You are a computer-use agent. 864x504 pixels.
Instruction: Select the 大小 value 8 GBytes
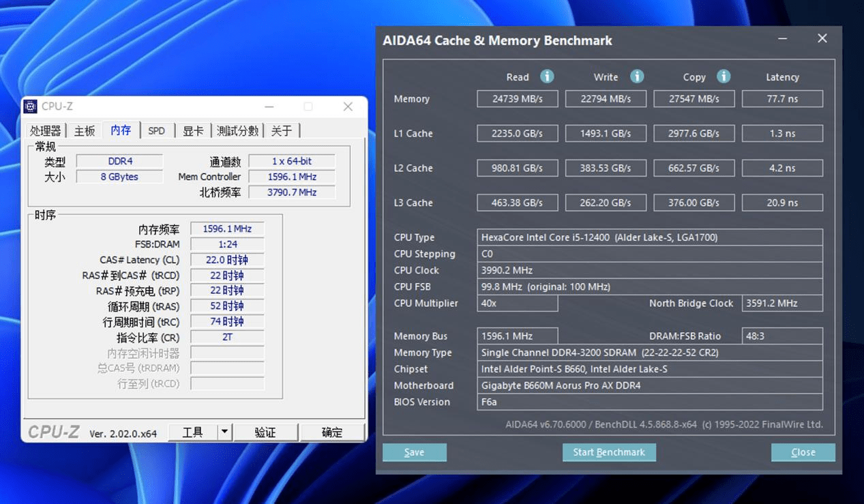click(x=119, y=177)
